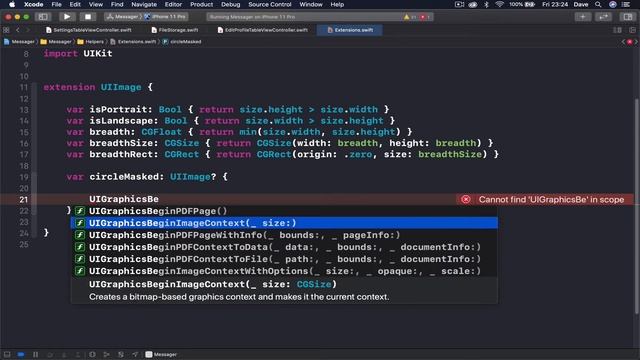Click the Siri menu bar icon
640x360 pixels.
pos(612,4)
